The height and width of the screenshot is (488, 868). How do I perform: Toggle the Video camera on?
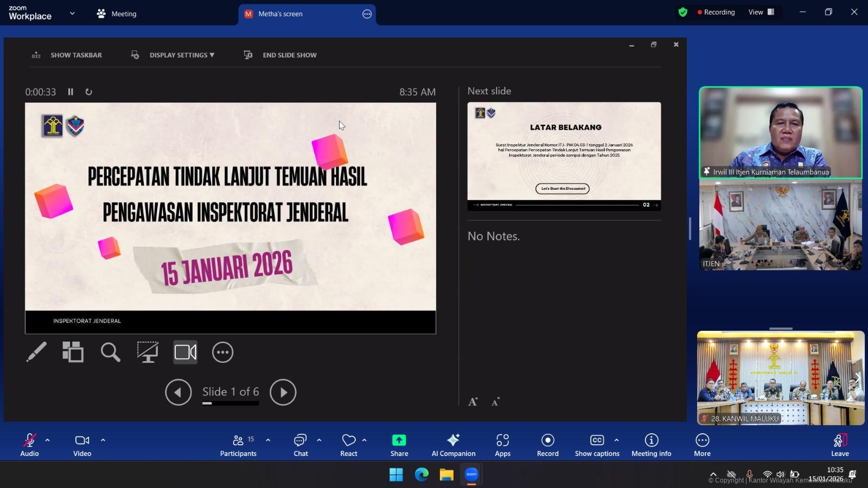coord(82,445)
